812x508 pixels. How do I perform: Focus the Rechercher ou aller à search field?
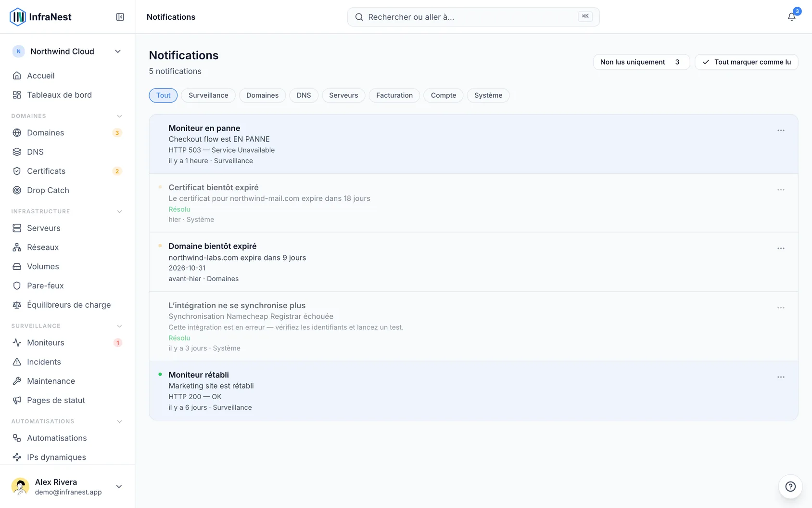[x=473, y=17]
